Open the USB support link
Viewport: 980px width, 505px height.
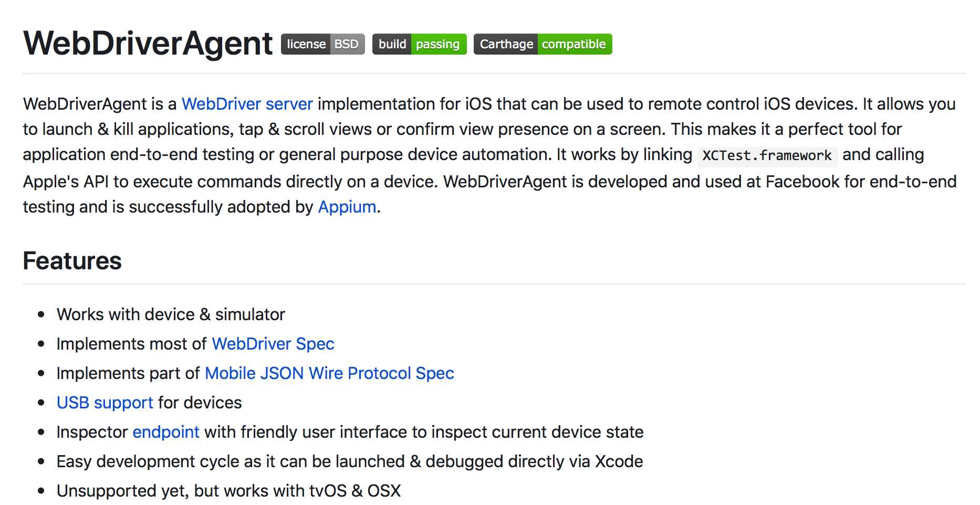[x=105, y=403]
